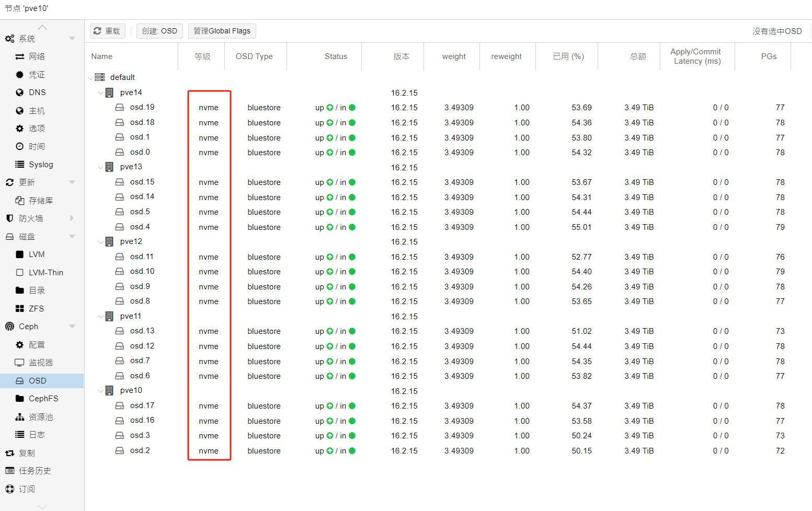Image resolution: width=812 pixels, height=511 pixels.
Task: Click the osd.13 disk icon
Action: pos(120,331)
